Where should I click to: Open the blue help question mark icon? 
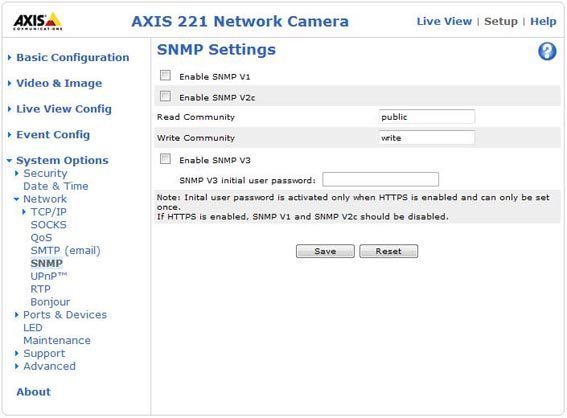pyautogui.click(x=547, y=51)
